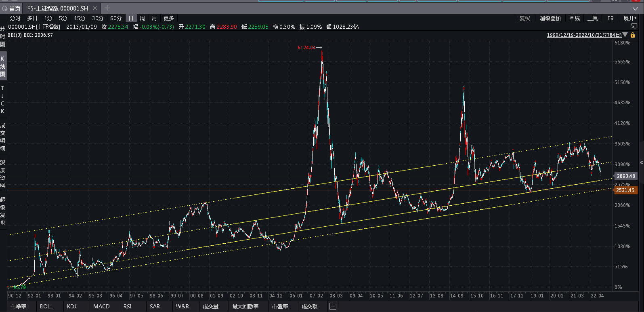Toggle the orange lock icon beside date range
The width and height of the screenshot is (644, 312).
pyautogui.click(x=633, y=35)
